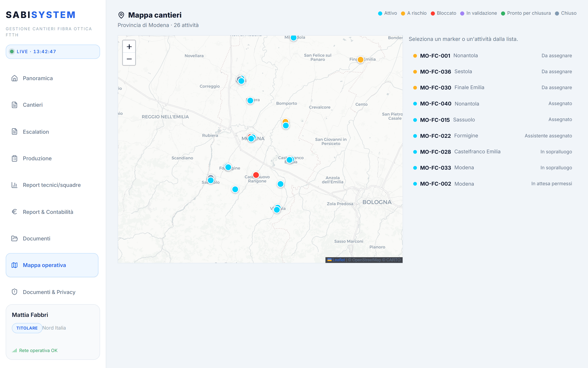Select activity MO-FC-015 Sassuolo
Screen dimensions: 588x368
[492, 120]
